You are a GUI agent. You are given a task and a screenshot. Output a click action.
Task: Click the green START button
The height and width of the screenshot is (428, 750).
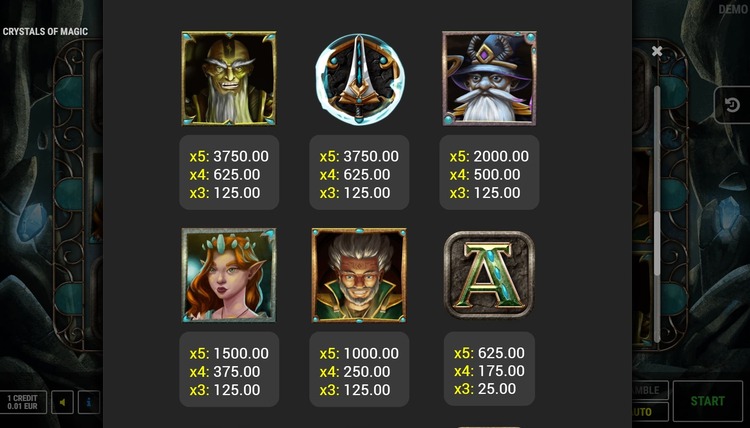[x=707, y=401]
